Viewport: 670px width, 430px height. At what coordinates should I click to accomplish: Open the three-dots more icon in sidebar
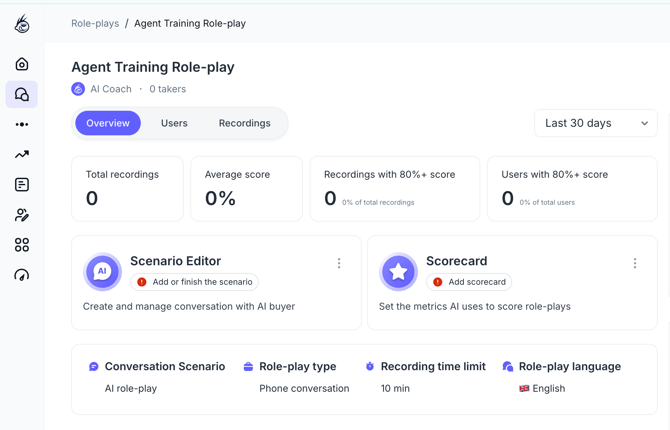22,125
